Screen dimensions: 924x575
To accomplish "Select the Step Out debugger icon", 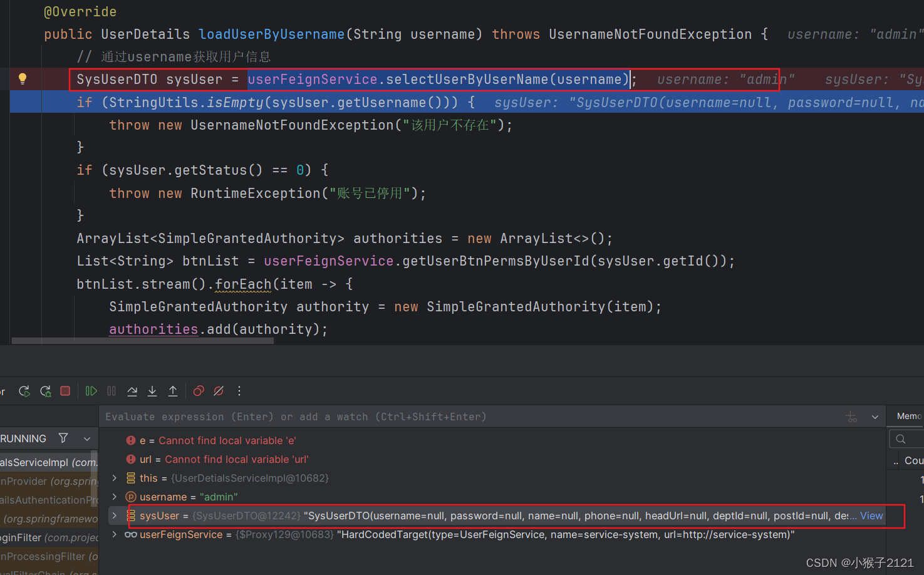I will 173,391.
